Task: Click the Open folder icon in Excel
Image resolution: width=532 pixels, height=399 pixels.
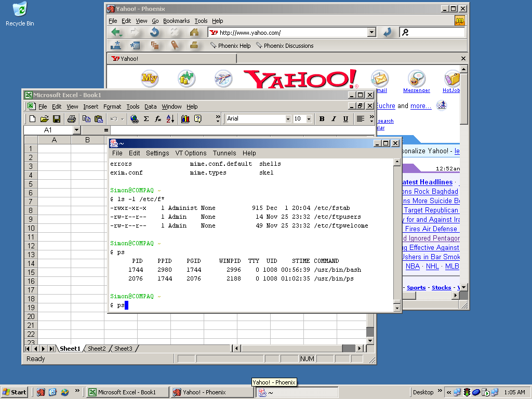Action: click(44, 119)
